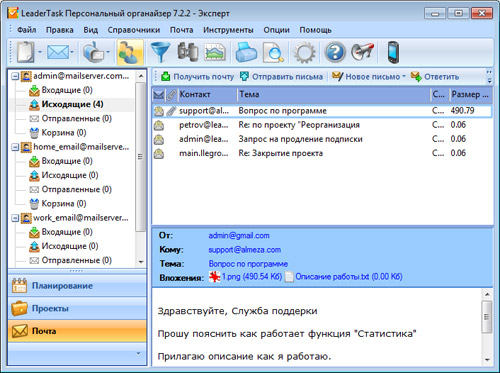The width and height of the screenshot is (500, 373).
Task: Click the attachment paperclip column header
Action: tap(171, 95)
